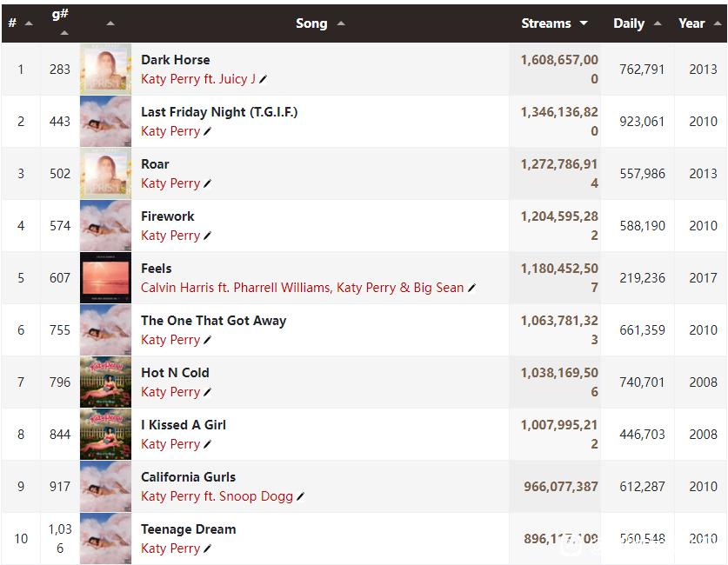
Task: Click the edit pencil in the Hot N Cold row
Action: coord(208,392)
